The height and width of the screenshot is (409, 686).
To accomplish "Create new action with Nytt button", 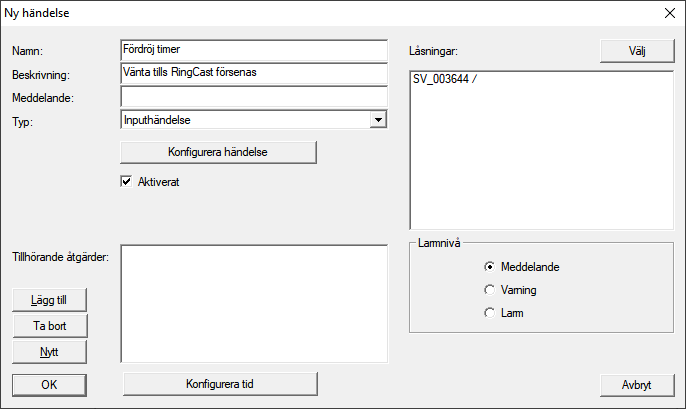I will point(49,351).
